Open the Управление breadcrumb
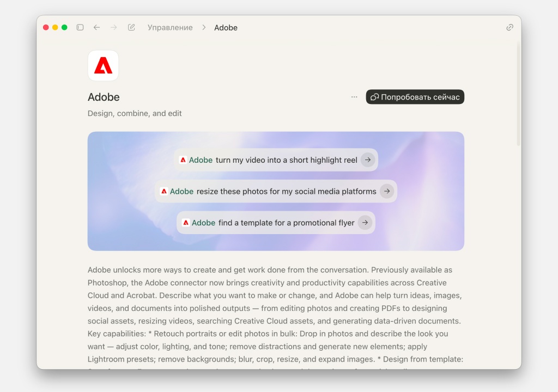 coord(170,27)
